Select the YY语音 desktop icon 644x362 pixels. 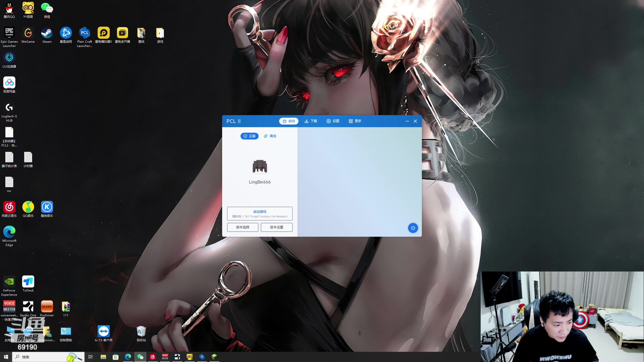28,10
